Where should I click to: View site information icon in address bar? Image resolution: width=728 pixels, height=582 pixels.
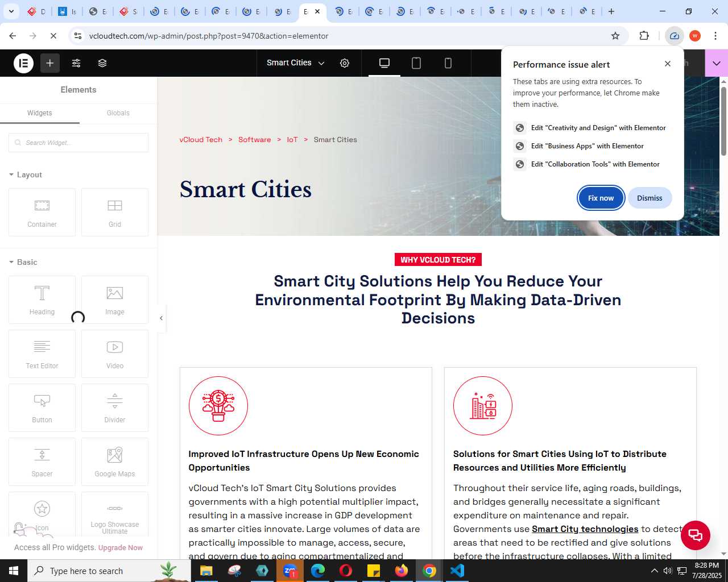coord(78,36)
